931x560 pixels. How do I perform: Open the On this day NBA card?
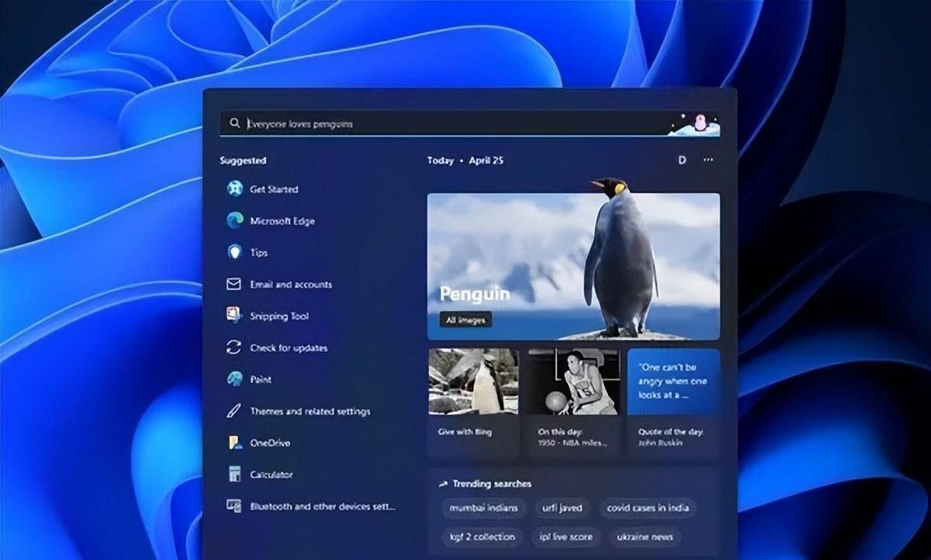click(573, 403)
